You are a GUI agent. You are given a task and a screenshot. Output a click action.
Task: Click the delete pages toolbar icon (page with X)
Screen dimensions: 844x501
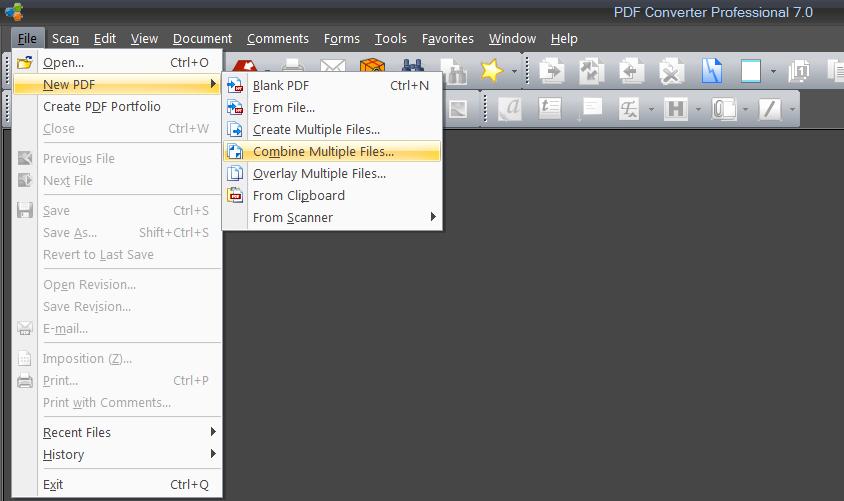(671, 70)
